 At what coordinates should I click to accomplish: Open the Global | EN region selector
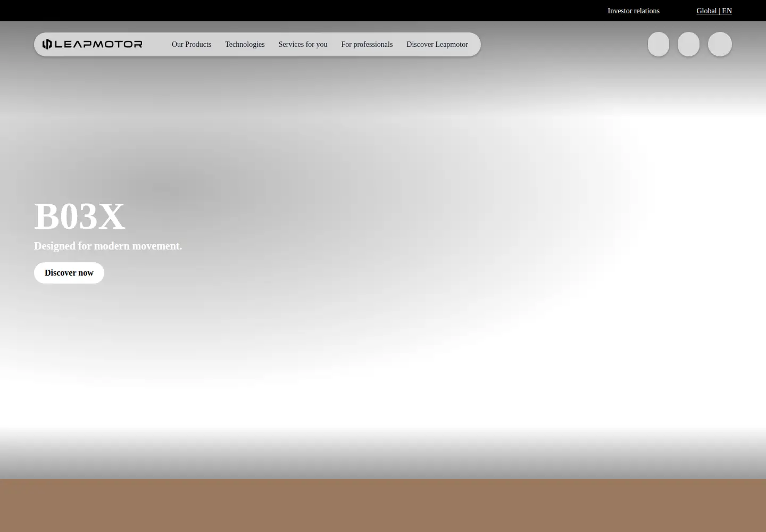(714, 11)
